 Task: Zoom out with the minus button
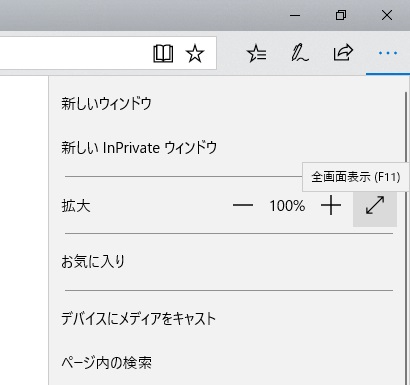pos(243,206)
